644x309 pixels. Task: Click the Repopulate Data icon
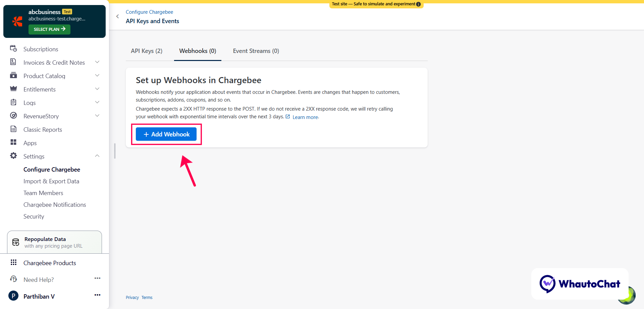pos(15,242)
